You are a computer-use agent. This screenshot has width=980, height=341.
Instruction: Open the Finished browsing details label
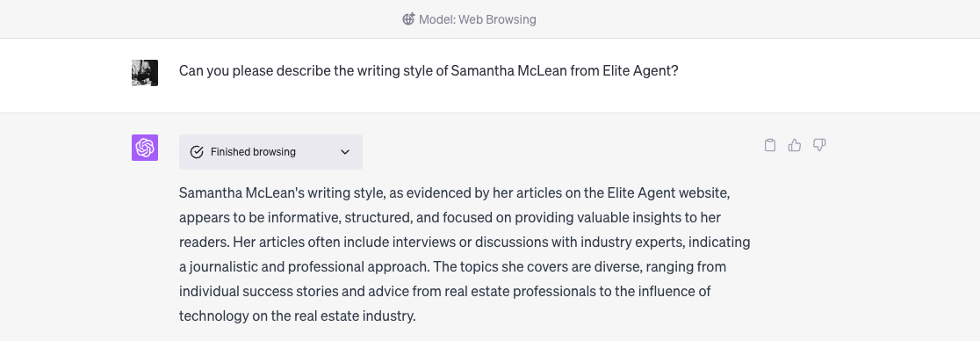[x=253, y=152]
